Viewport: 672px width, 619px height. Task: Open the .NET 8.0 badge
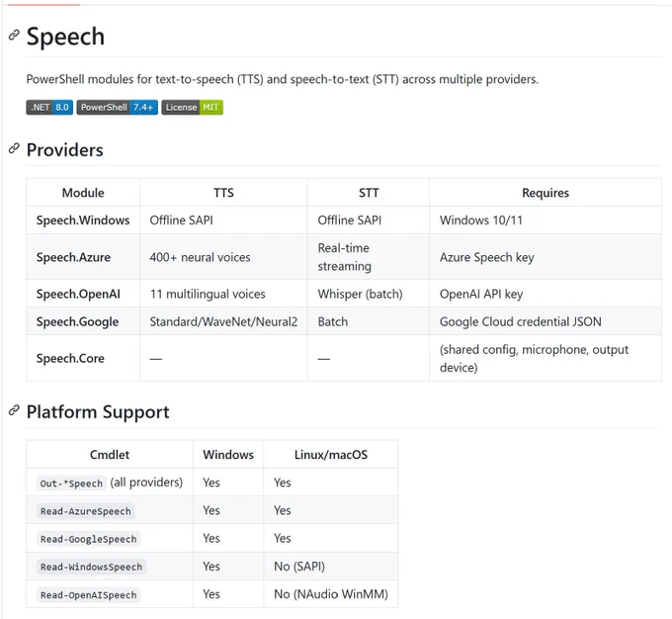click(49, 107)
